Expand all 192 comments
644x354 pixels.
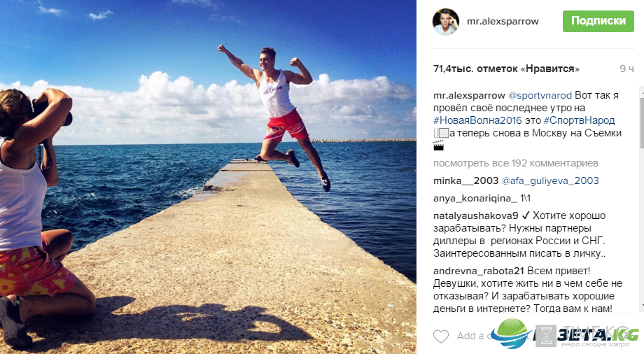pos(515,163)
